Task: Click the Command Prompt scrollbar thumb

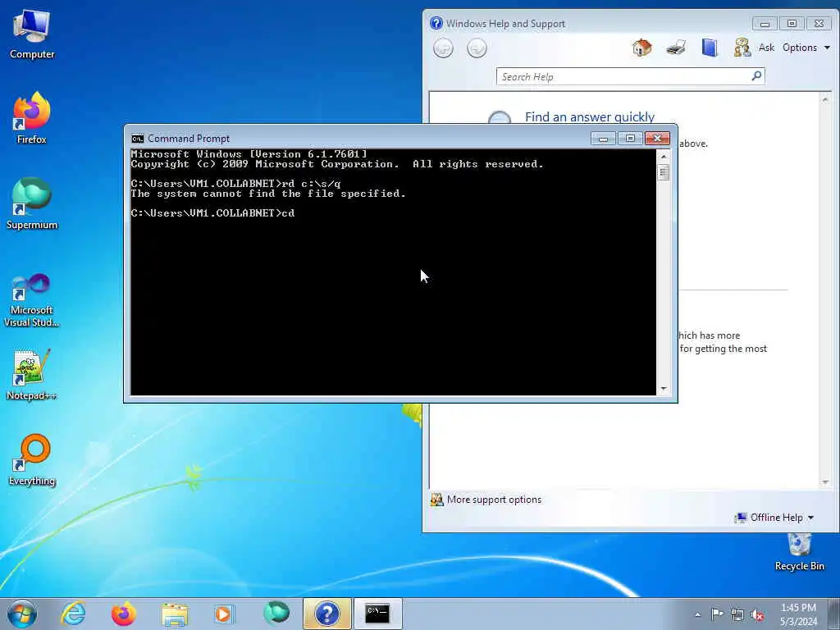Action: (664, 172)
